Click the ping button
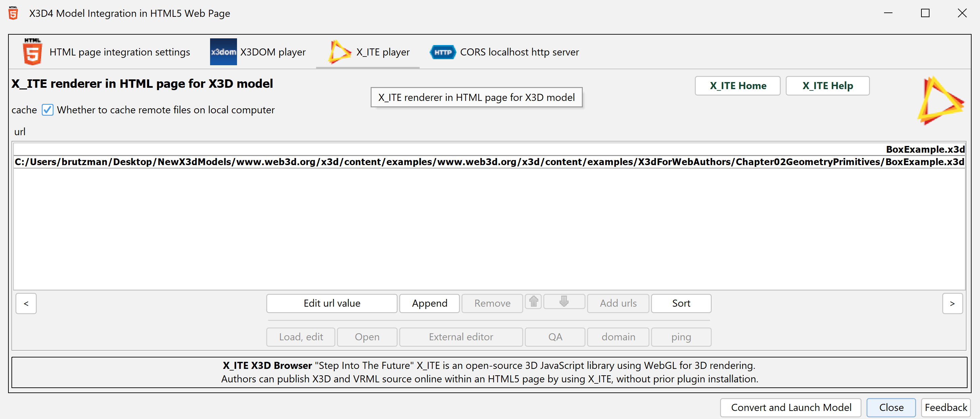Image resolution: width=980 pixels, height=419 pixels. click(681, 337)
